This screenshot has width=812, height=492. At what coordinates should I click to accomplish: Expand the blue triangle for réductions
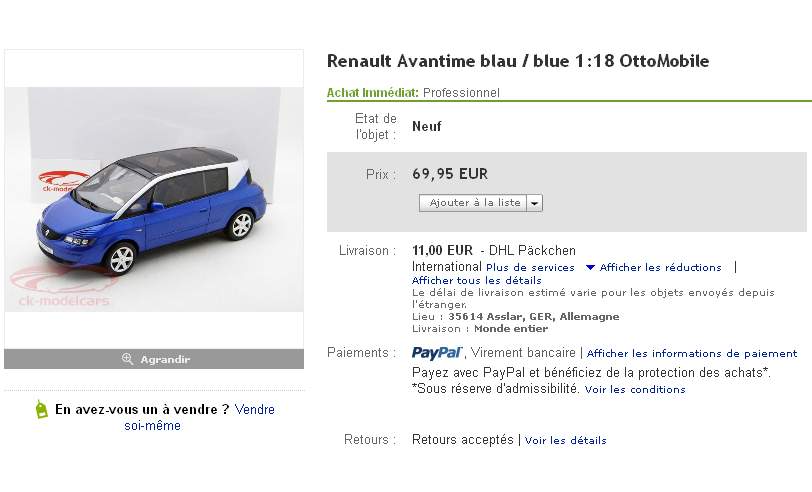click(x=590, y=268)
